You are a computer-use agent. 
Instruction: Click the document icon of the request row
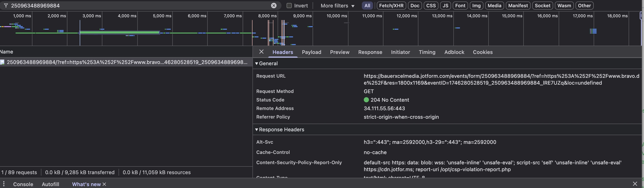[x=2, y=62]
